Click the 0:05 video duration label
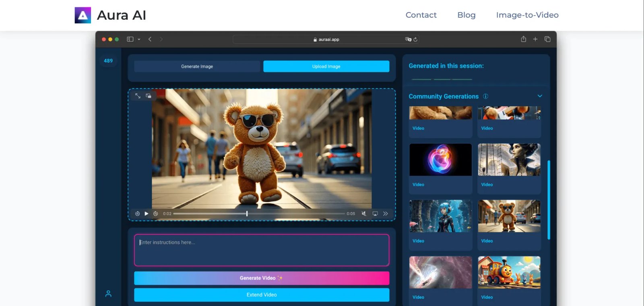This screenshot has height=306, width=644. (x=351, y=214)
